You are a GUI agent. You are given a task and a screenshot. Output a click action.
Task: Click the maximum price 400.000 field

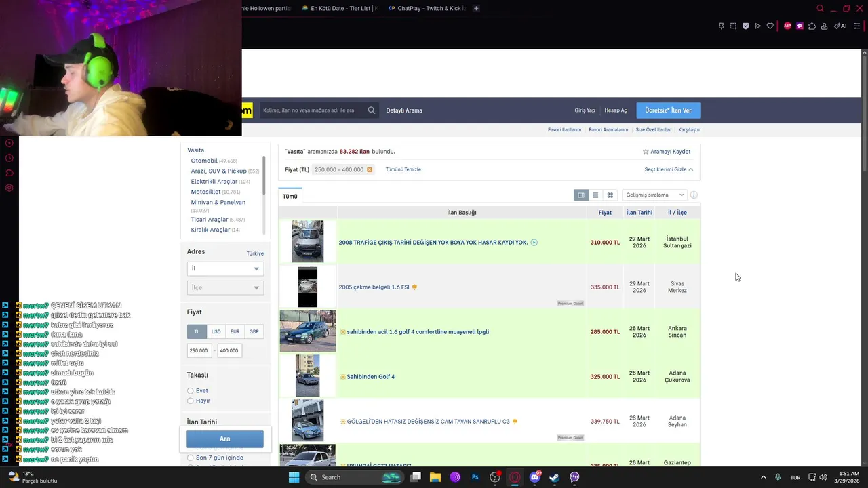tap(230, 351)
